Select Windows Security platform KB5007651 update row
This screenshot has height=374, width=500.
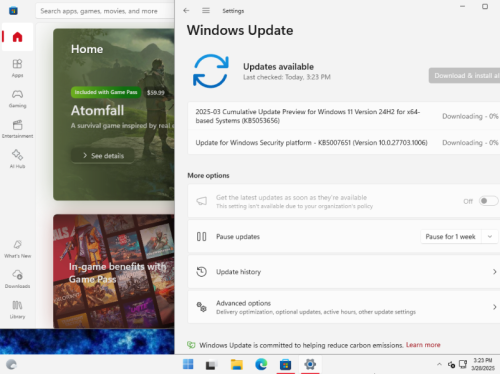(344, 143)
